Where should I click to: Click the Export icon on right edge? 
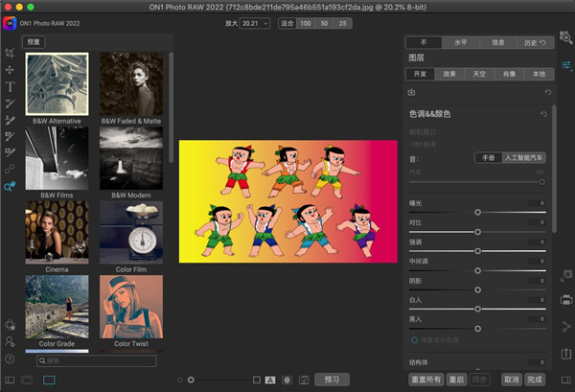click(x=566, y=354)
